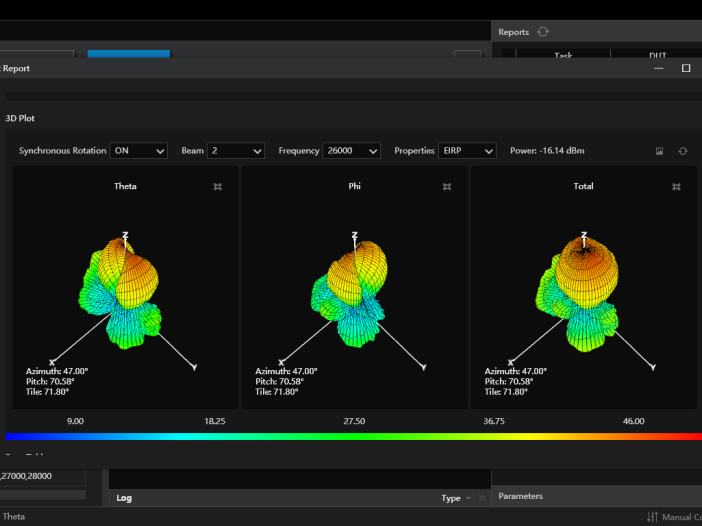Expand the Total plot to full view

pyautogui.click(x=677, y=187)
